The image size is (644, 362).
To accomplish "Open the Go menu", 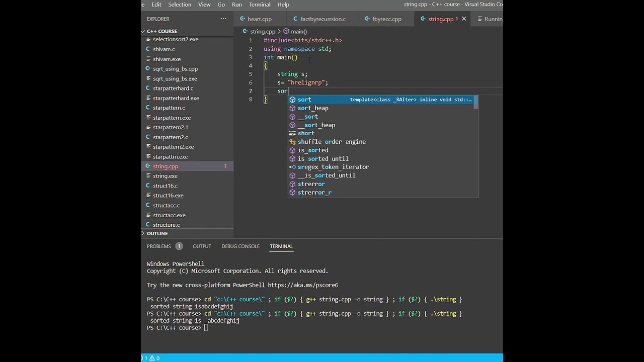I will pos(221,5).
